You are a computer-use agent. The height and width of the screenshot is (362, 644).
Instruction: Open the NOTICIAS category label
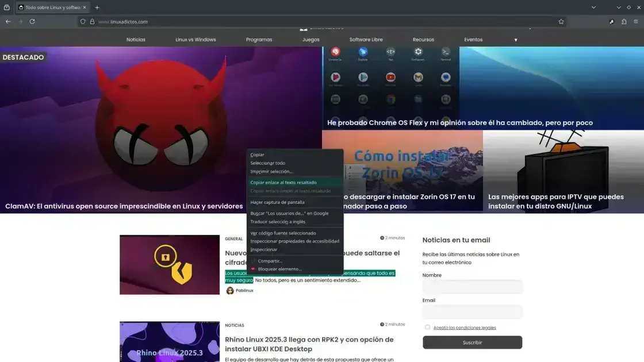point(235,325)
